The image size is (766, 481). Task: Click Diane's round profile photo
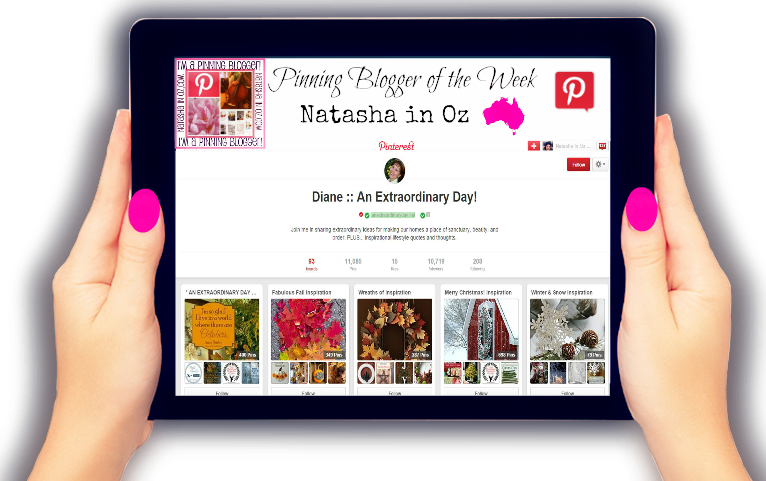point(395,170)
